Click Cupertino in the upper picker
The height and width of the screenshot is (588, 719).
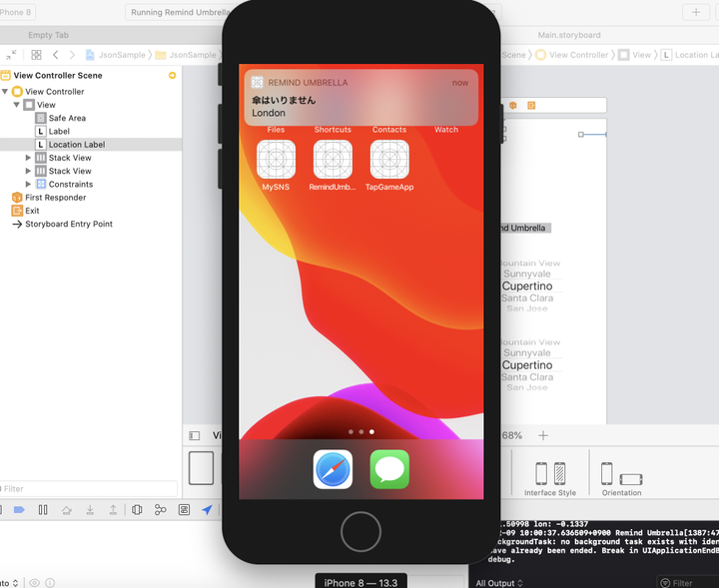(527, 286)
